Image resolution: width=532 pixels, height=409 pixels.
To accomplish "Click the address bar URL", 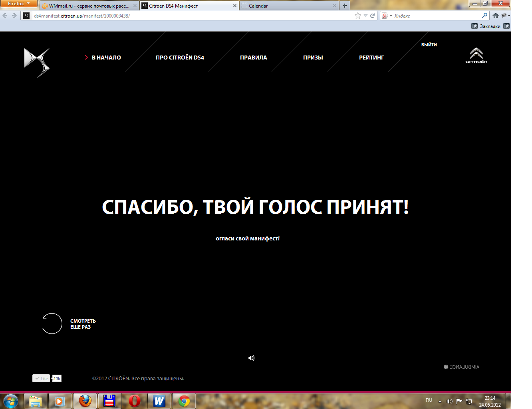I will (x=82, y=16).
